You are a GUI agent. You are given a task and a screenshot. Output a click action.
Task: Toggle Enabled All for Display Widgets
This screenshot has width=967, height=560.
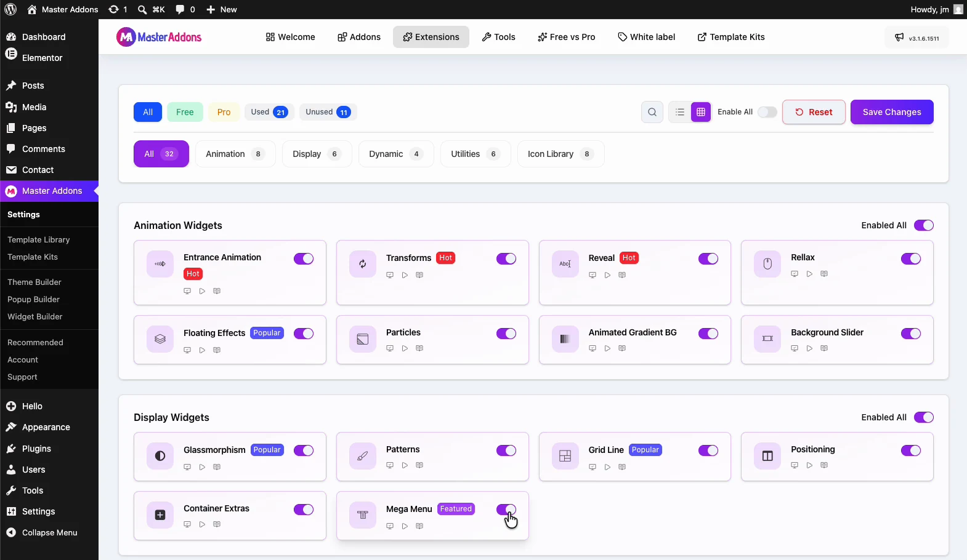tap(924, 417)
